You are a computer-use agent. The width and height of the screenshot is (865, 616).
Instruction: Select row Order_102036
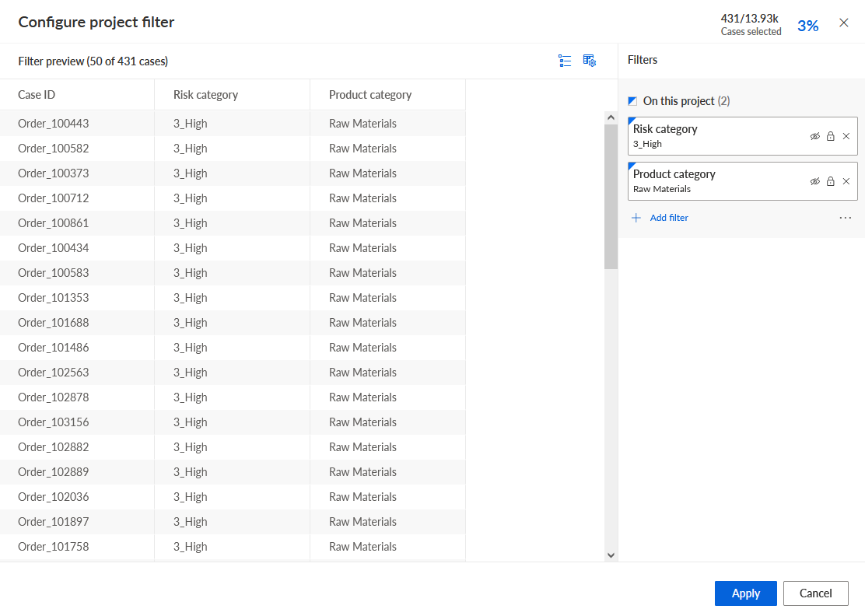[x=233, y=497]
